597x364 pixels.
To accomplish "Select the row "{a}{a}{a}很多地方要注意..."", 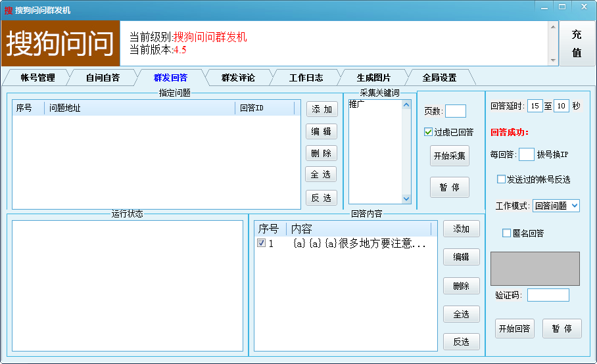I will 346,243.
